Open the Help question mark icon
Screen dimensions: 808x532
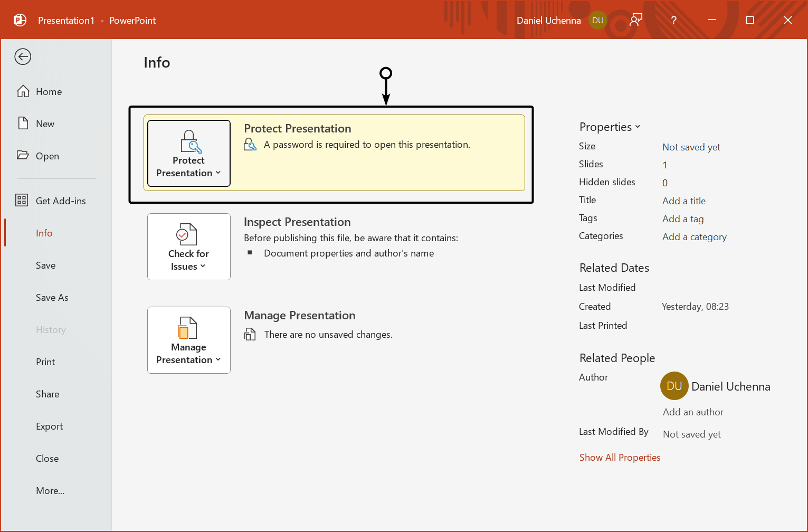tap(673, 20)
